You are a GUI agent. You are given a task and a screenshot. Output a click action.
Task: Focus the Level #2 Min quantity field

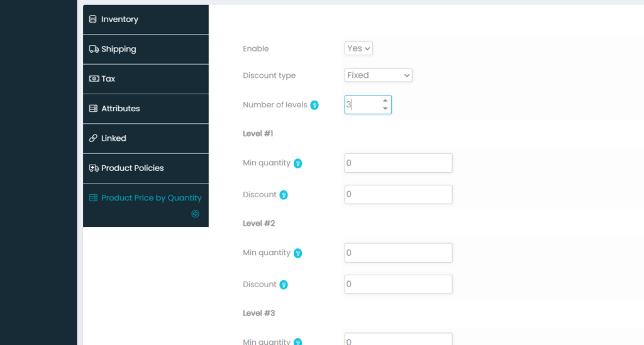(x=398, y=253)
